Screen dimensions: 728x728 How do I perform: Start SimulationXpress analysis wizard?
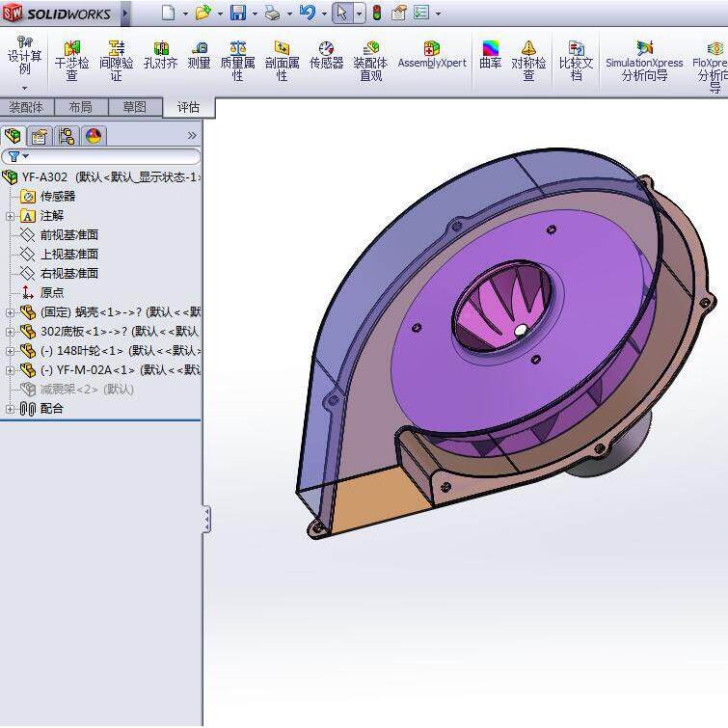click(644, 62)
